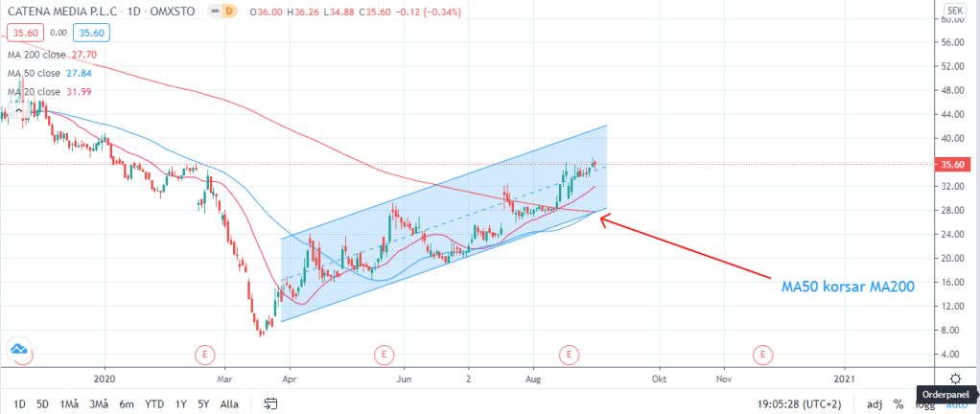Toggle percent scale mode
The width and height of the screenshot is (980, 414).
898,404
